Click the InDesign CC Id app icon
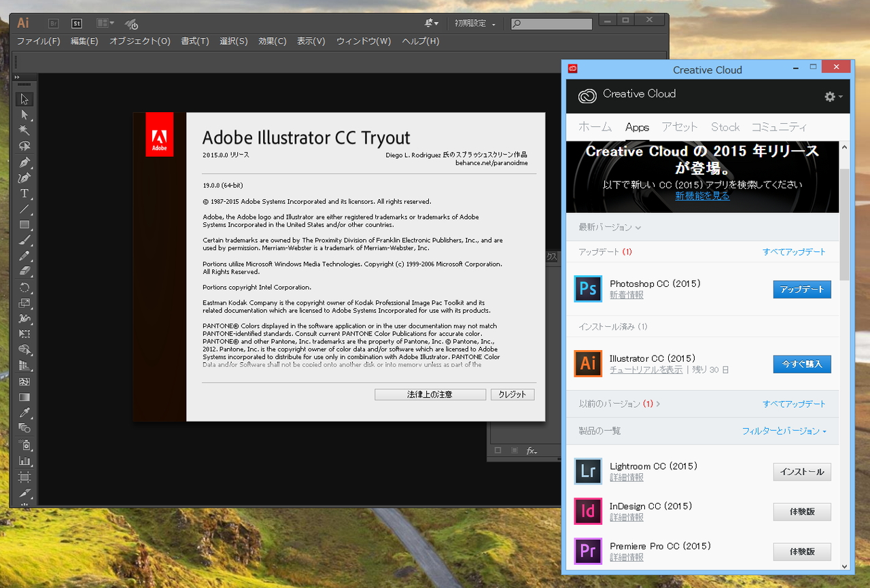The width and height of the screenshot is (870, 588). 588,511
